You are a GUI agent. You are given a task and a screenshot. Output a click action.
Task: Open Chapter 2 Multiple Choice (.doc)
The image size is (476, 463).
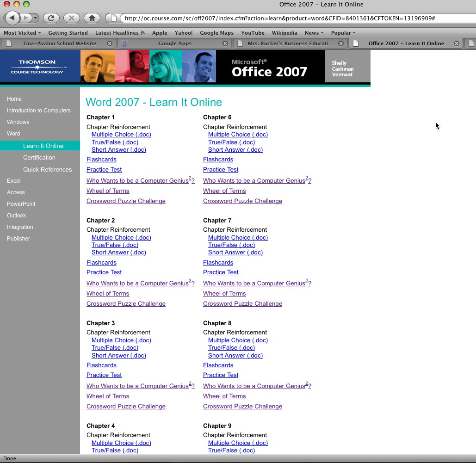[x=121, y=237]
